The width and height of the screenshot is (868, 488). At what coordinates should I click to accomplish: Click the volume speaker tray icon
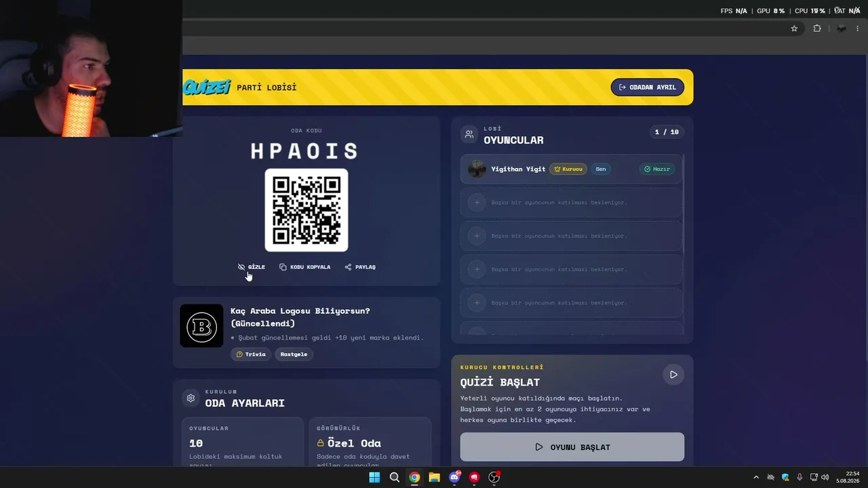coord(825,477)
